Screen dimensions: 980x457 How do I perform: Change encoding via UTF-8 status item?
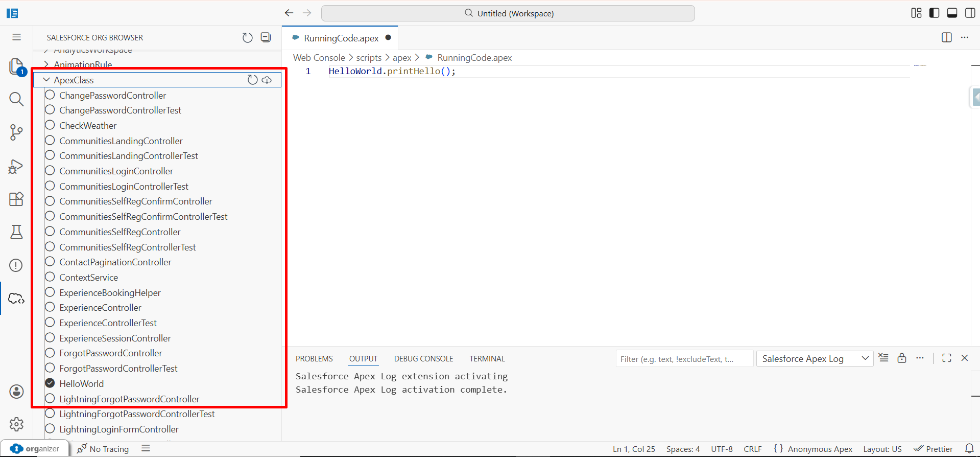722,449
